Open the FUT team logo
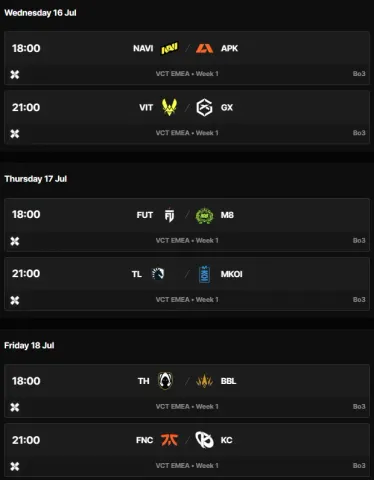 [x=169, y=215]
